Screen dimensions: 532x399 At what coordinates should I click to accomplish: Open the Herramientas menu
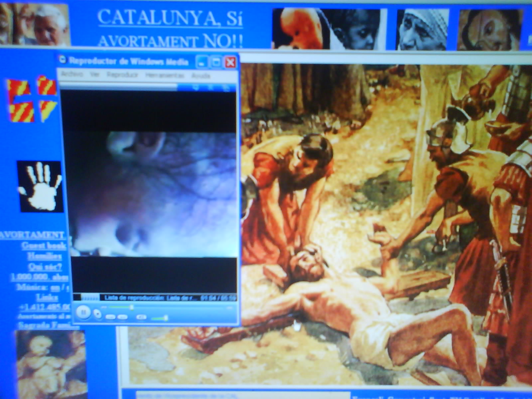[x=165, y=75]
